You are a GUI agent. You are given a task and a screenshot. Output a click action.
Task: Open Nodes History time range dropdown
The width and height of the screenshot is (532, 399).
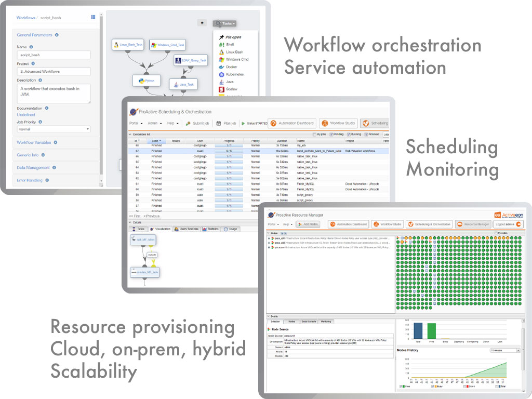[x=505, y=350]
